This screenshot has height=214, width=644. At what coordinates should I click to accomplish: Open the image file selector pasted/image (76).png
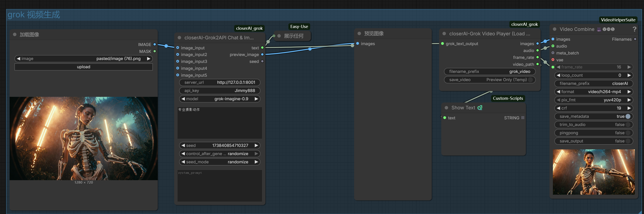tap(84, 59)
